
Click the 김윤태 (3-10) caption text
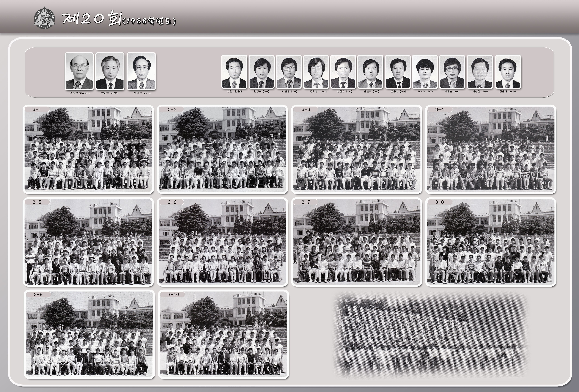click(x=508, y=91)
